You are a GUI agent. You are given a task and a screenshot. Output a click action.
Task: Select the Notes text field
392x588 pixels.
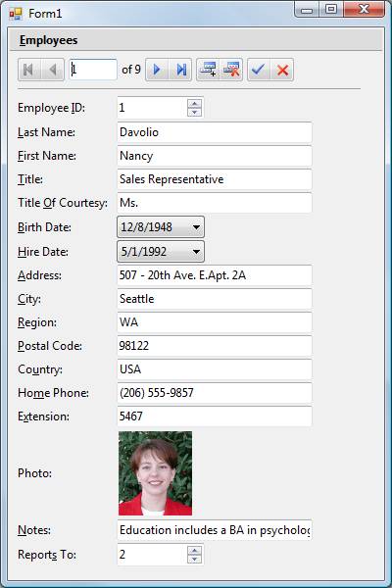(215, 530)
